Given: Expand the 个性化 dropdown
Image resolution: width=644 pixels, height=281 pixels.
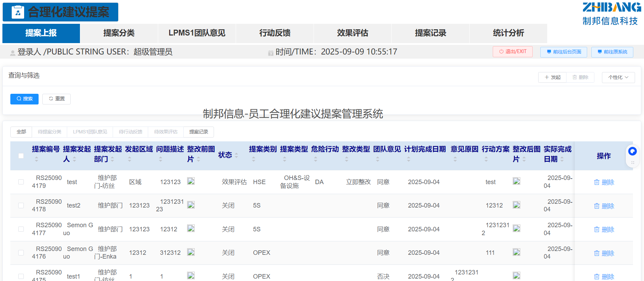Looking at the screenshot, I should pos(618,77).
